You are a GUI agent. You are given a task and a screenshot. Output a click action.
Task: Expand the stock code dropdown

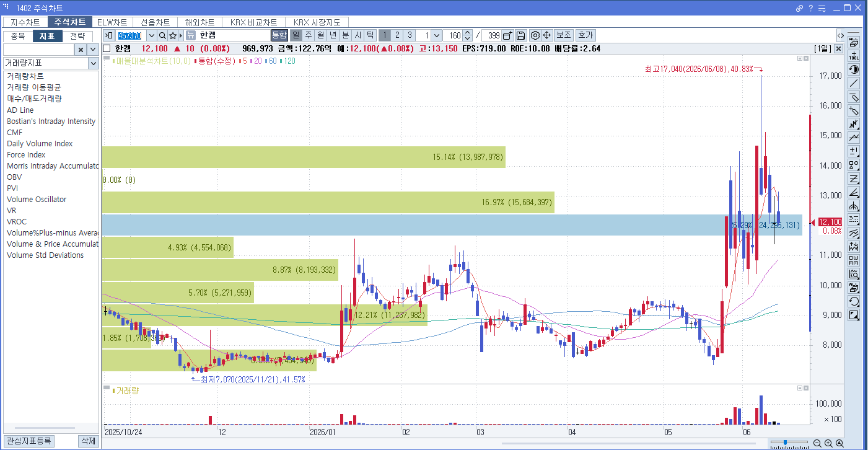pyautogui.click(x=152, y=35)
